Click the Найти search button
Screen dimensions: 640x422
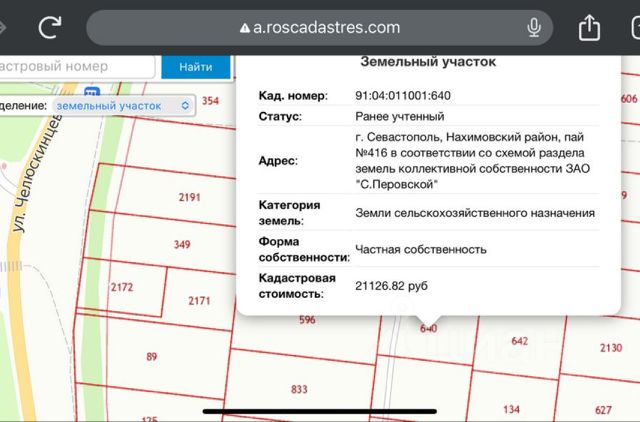[196, 67]
